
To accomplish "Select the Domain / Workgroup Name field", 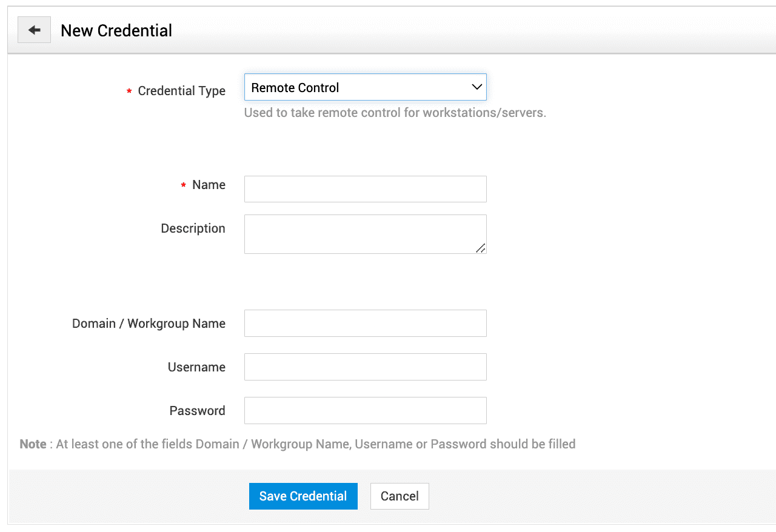I will 365,323.
